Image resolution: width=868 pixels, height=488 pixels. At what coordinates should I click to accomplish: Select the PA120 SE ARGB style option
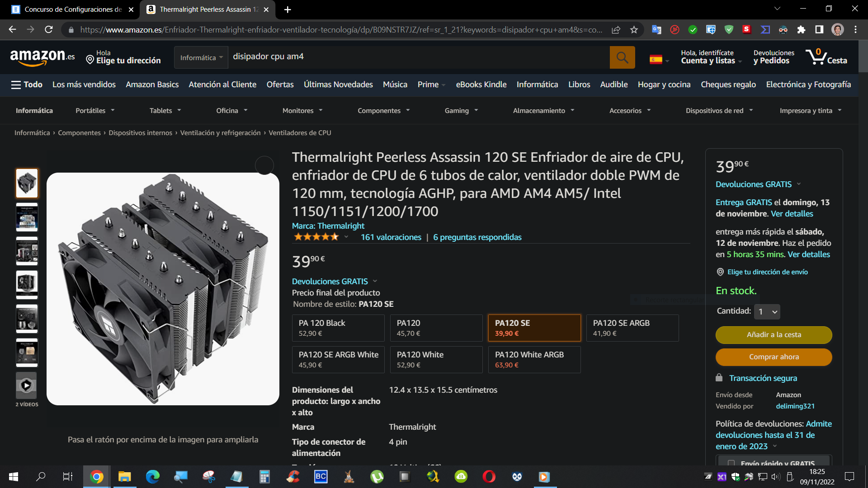[x=632, y=328]
